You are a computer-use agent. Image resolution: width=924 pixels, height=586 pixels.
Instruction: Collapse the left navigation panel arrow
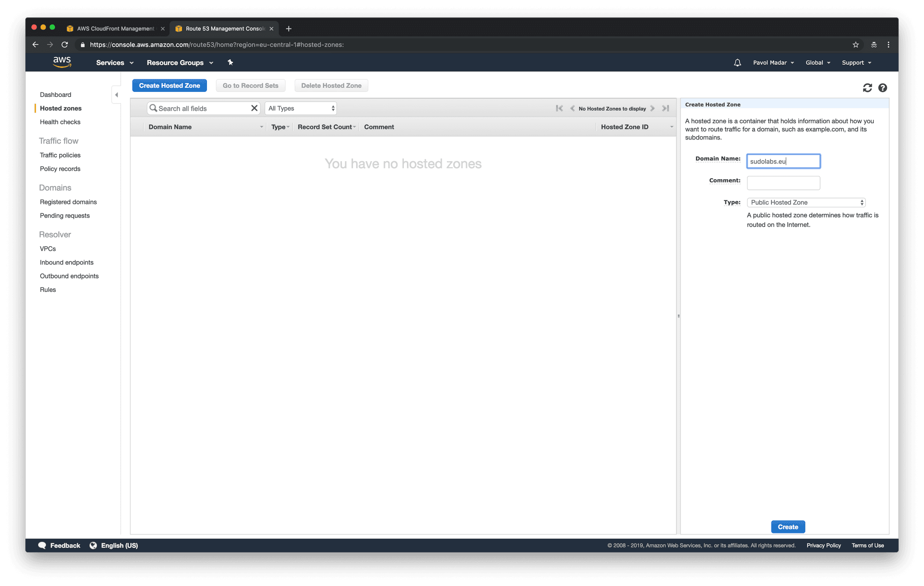116,95
